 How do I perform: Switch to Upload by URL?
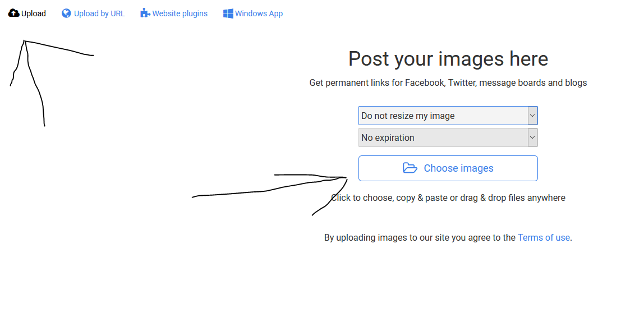coord(93,13)
